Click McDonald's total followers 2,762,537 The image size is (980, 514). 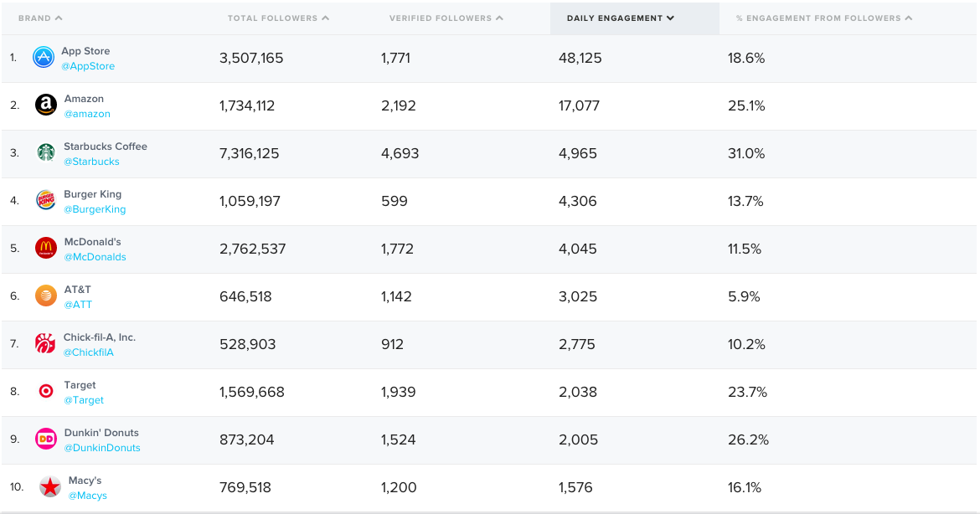tap(252, 249)
